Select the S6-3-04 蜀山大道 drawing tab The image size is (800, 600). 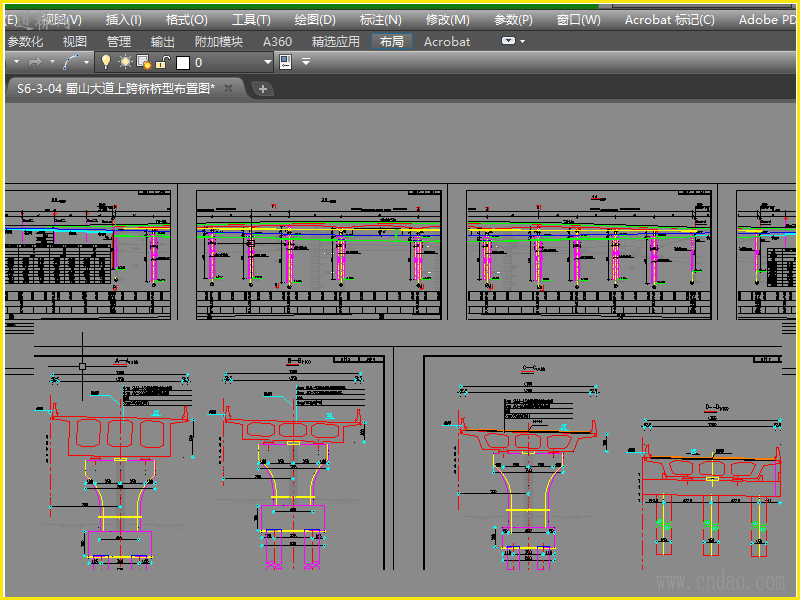click(115, 88)
